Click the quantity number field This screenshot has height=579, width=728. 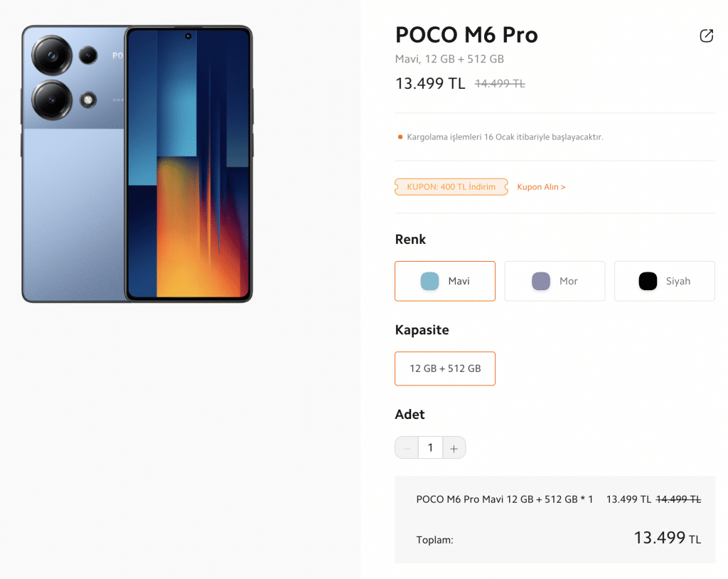click(430, 448)
